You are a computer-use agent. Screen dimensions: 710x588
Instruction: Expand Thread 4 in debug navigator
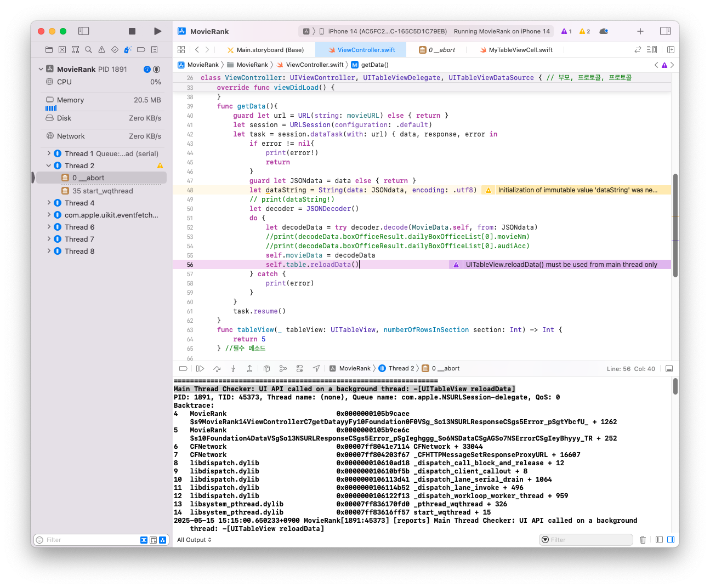[49, 203]
